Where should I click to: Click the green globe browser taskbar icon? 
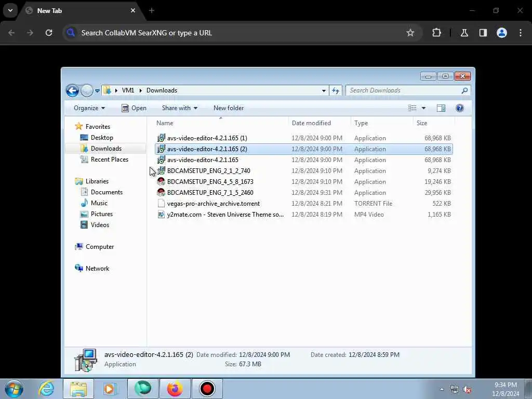pos(143,389)
